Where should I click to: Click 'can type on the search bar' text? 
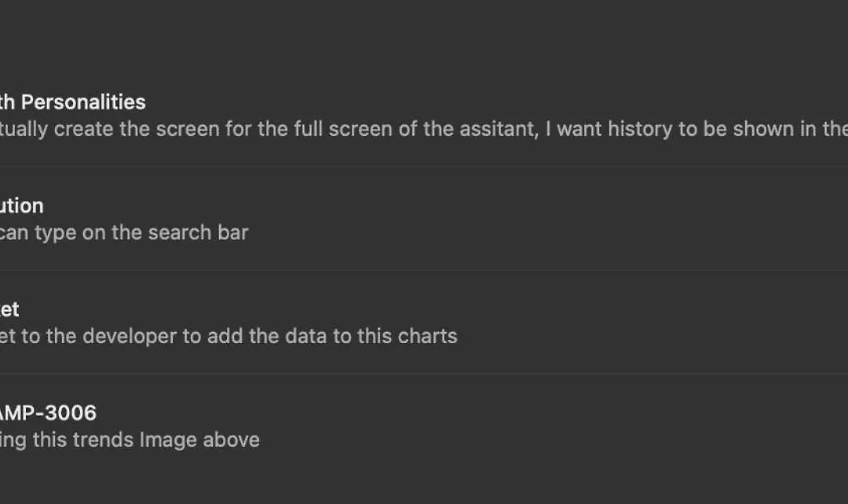click(124, 232)
